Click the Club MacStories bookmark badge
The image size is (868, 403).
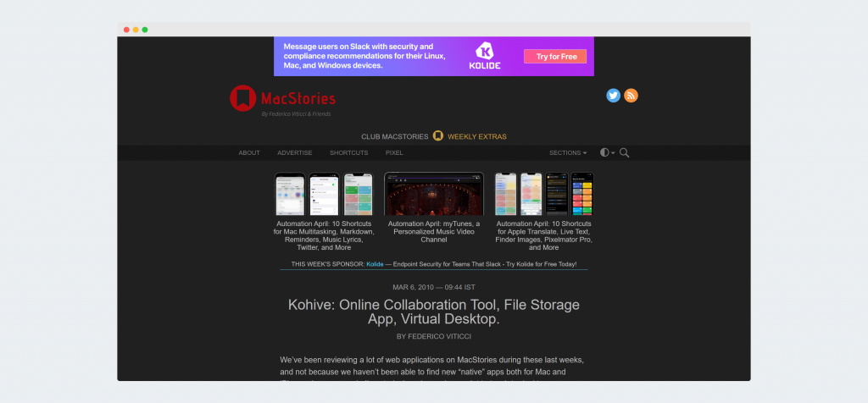438,136
